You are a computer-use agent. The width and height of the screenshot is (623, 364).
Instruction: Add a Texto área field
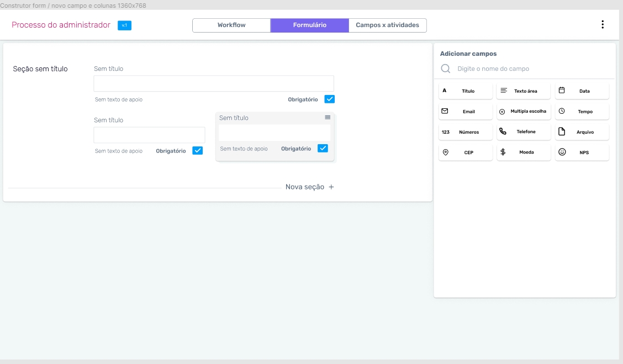(x=524, y=91)
